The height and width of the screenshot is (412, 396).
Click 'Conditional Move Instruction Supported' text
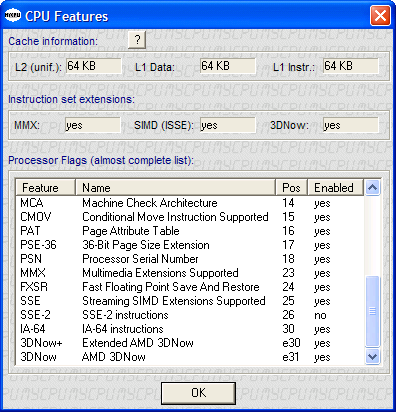tap(175, 217)
